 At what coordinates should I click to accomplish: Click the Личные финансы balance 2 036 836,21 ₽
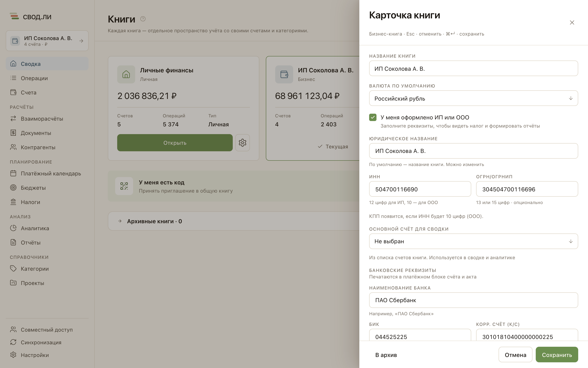point(147,96)
